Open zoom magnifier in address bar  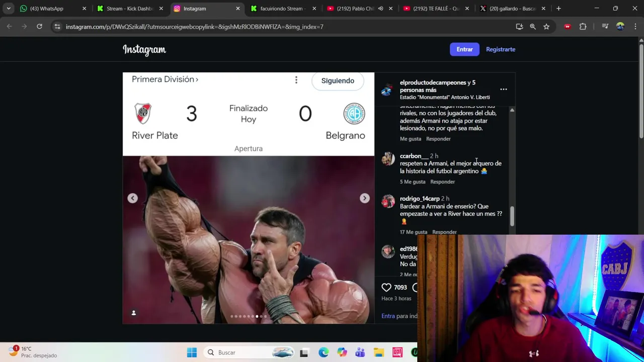pos(533,27)
